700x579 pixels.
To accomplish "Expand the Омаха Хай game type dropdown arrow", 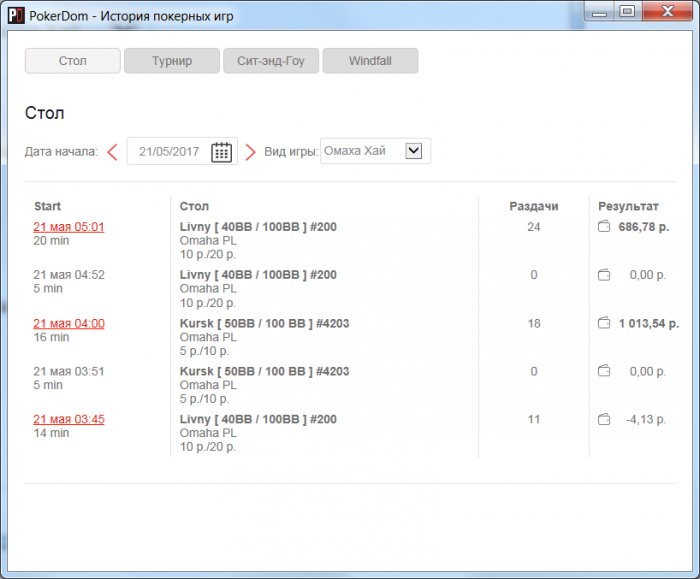I will 414,150.
